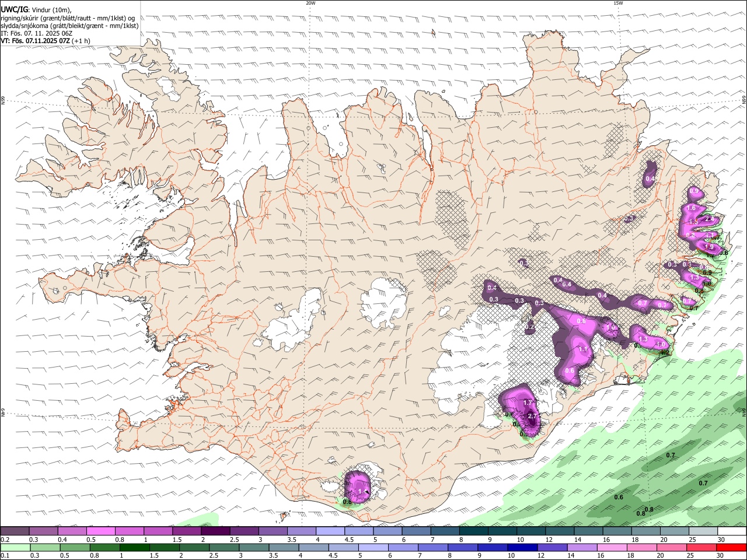Click the violet swatch labeled 12 in rain scale

(552, 548)
